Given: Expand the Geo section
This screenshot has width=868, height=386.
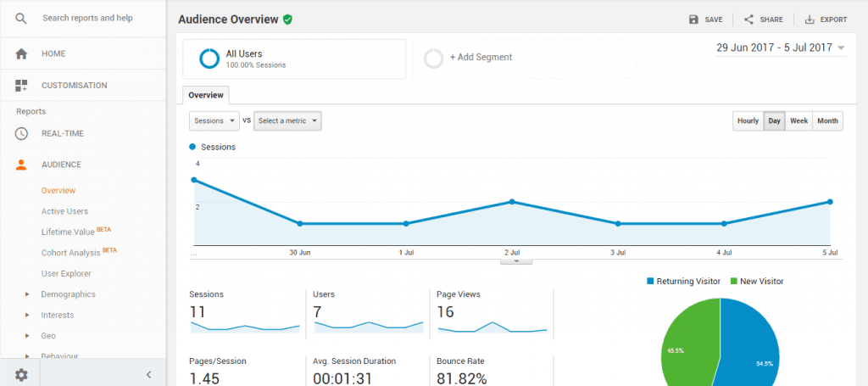Looking at the screenshot, I should [27, 336].
